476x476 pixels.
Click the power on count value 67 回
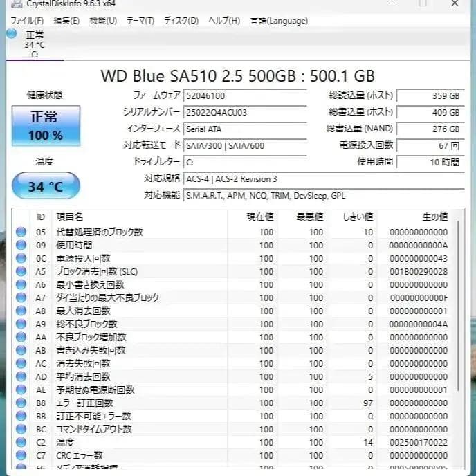pos(430,145)
